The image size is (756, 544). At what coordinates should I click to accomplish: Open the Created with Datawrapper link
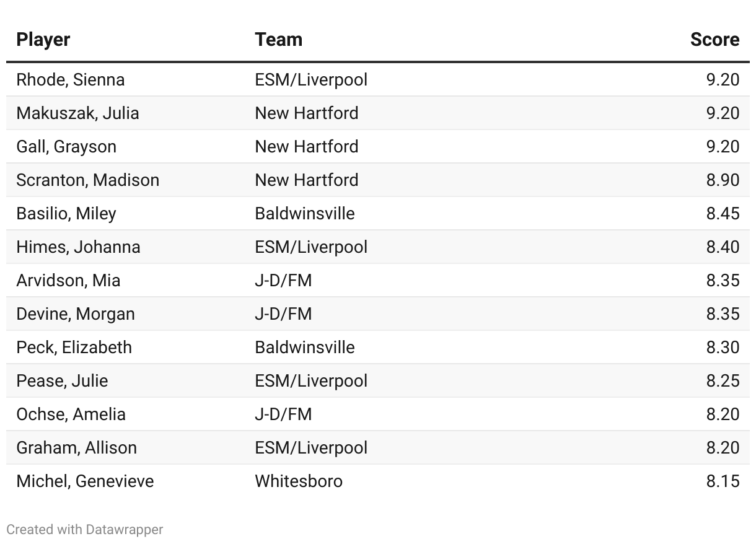(x=85, y=530)
